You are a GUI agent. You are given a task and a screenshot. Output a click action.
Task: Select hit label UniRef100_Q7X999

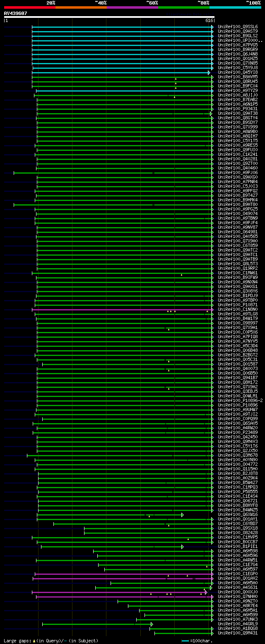point(238,127)
